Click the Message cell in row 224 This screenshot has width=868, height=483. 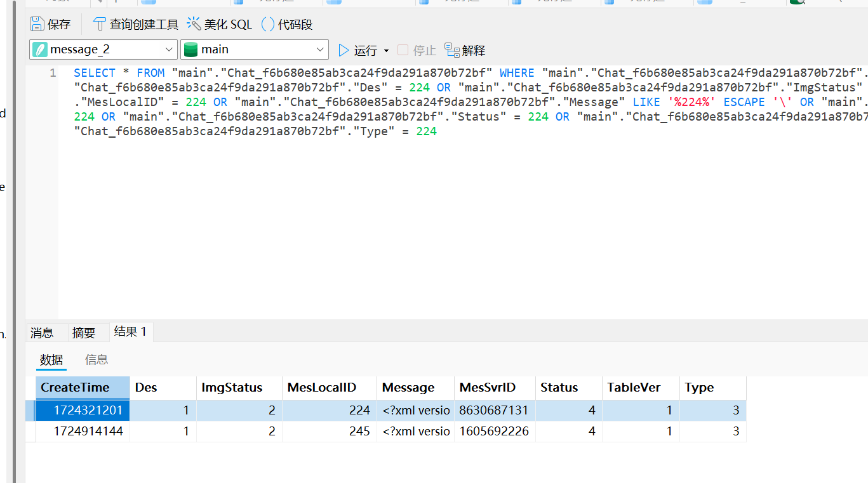pyautogui.click(x=415, y=411)
